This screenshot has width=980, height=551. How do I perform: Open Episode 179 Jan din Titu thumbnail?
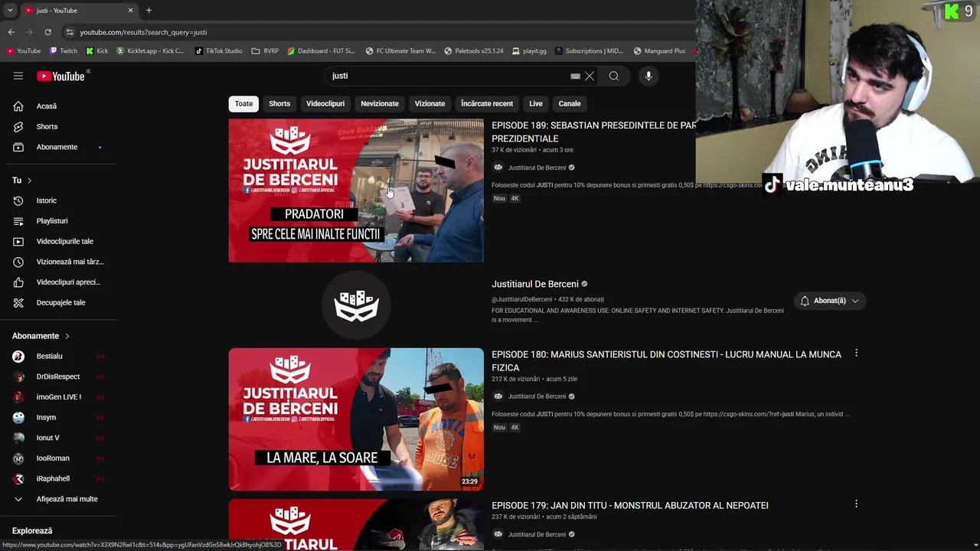[x=356, y=525]
